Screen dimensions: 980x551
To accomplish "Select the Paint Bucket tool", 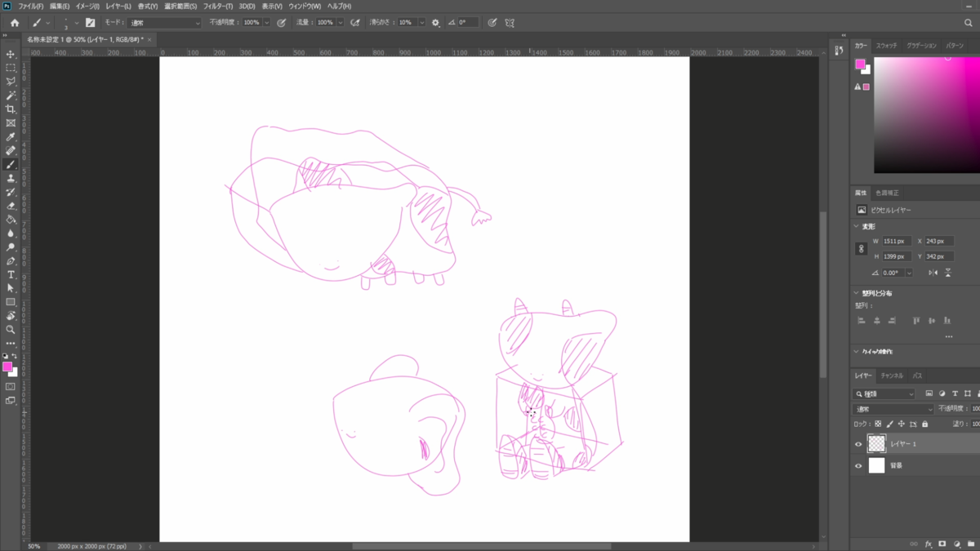I will [11, 220].
